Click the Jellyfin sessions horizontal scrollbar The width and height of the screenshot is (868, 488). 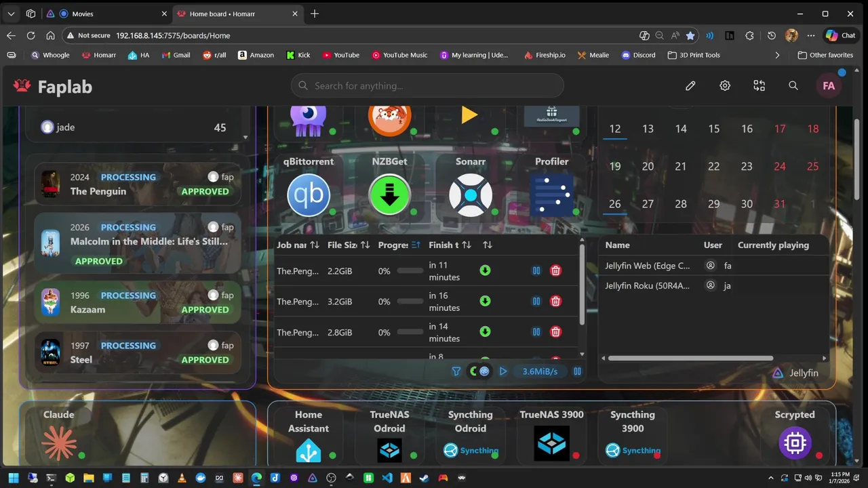[x=690, y=358]
